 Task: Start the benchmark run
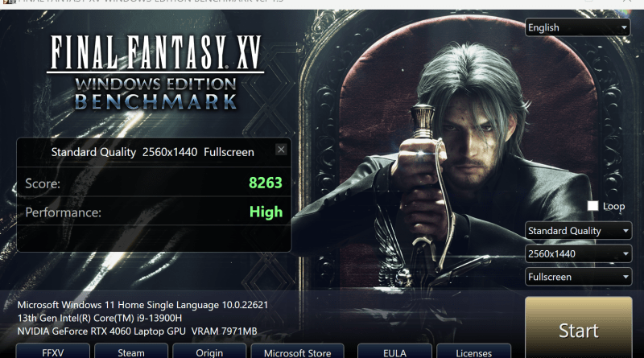(x=578, y=328)
